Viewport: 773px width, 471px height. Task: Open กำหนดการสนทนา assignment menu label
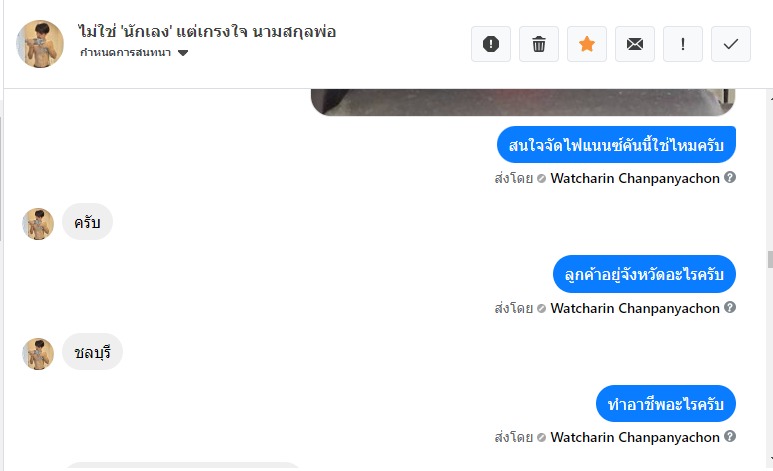tap(125, 52)
